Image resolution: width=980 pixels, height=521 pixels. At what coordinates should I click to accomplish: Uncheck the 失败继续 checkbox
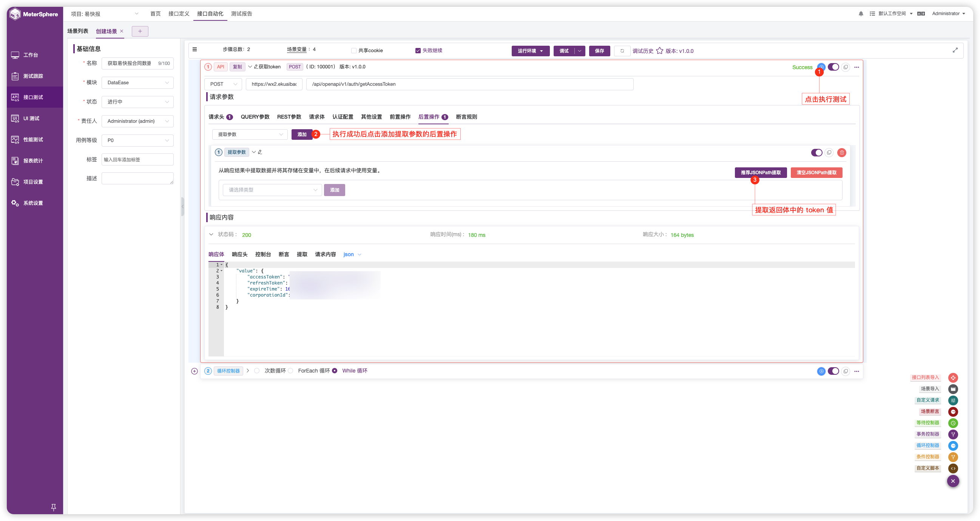418,51
